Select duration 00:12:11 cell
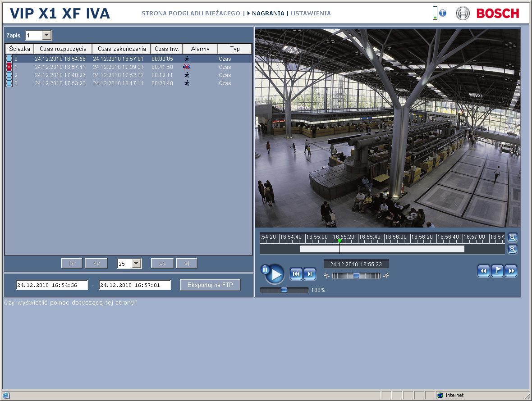 (162, 75)
